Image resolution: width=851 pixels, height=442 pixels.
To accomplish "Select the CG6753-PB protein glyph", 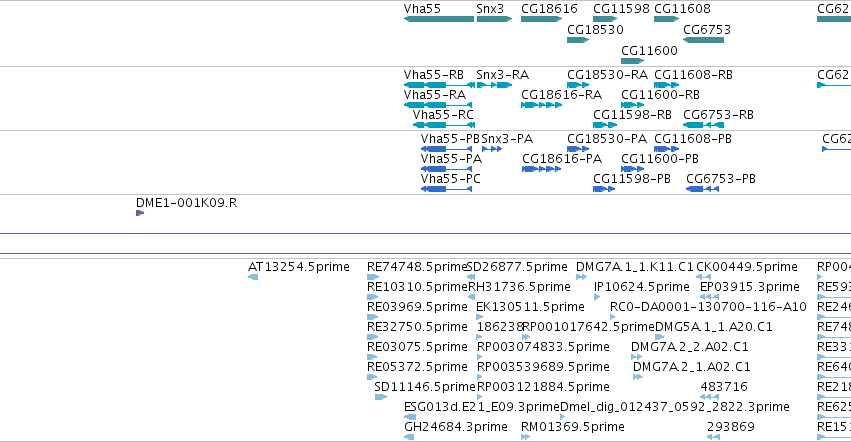I will tap(703, 189).
